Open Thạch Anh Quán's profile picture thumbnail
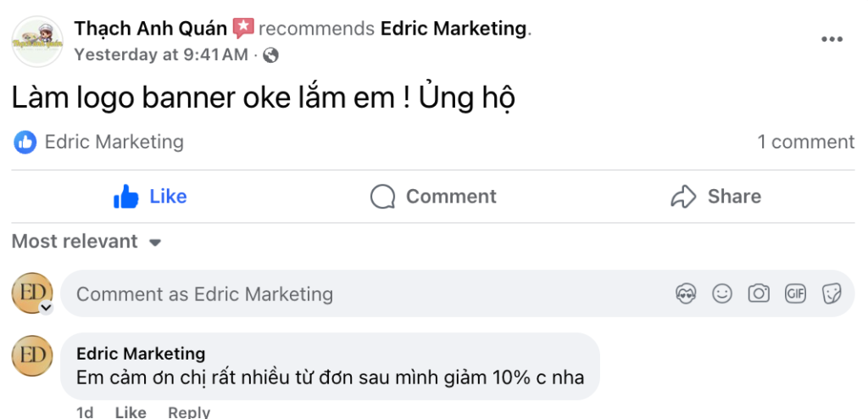 (x=37, y=41)
